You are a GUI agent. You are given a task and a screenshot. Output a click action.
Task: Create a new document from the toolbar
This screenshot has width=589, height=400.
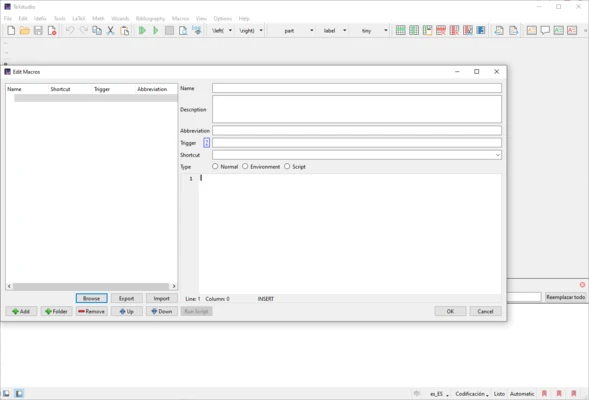click(11, 30)
